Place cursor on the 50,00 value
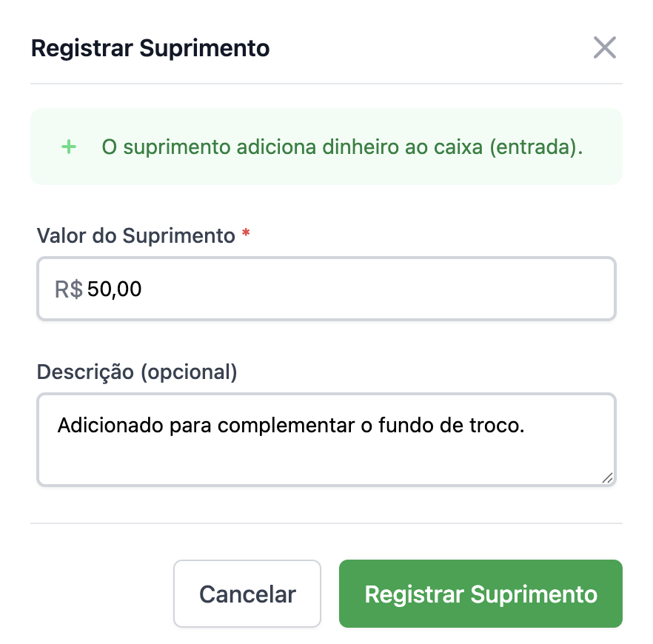Viewport: 653px width, 644px height. pos(114,289)
